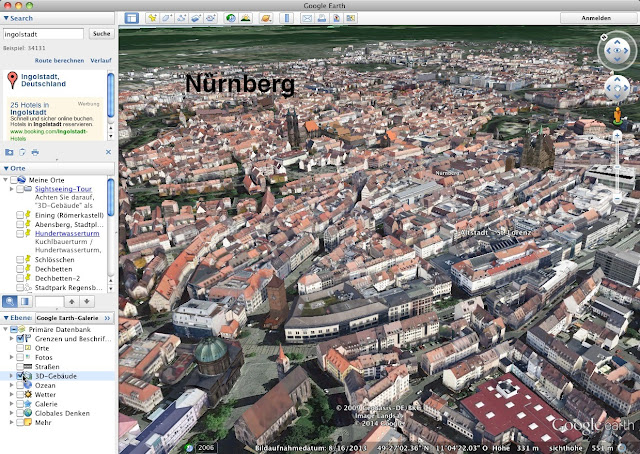The image size is (640, 454).
Task: Show sunlight across the landscape icon
Action: 246,18
